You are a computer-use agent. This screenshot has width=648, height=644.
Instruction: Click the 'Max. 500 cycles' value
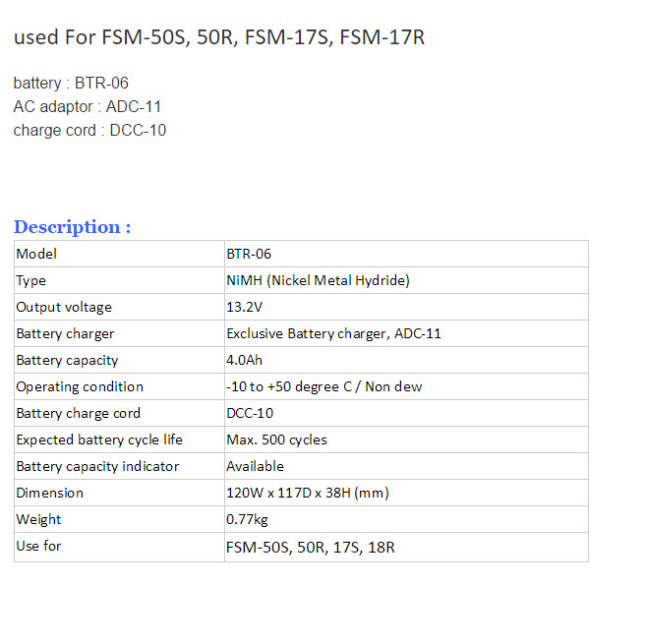click(276, 439)
